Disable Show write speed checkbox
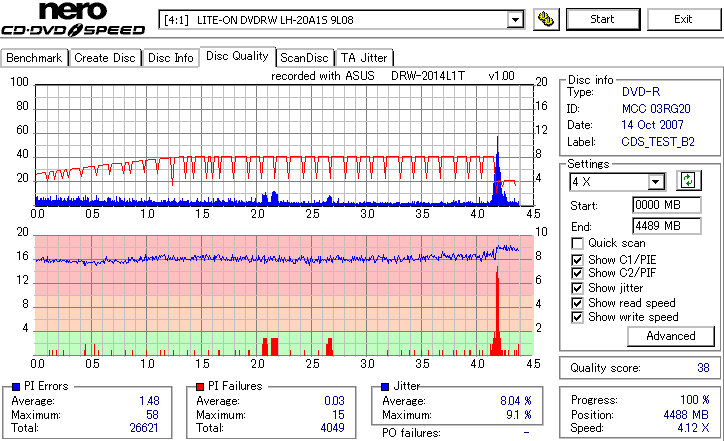Screen dimensions: 724x441 point(577,317)
